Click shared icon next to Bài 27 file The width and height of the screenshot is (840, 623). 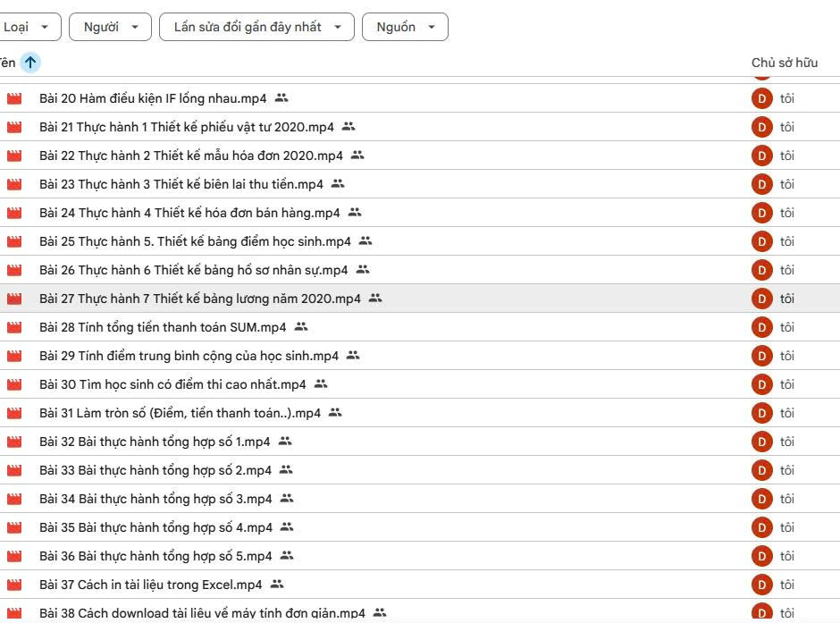tap(375, 299)
